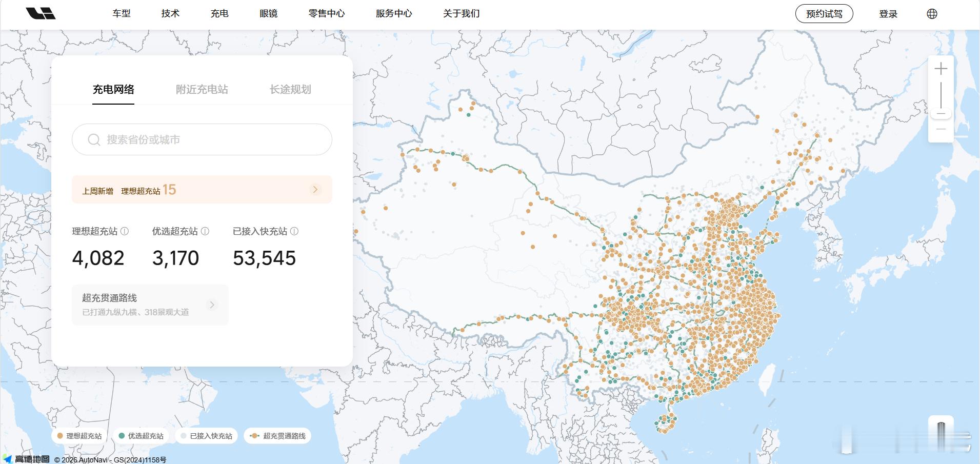Click info icon beside 优选超充站
Screen dimensions: 980x464
205,231
